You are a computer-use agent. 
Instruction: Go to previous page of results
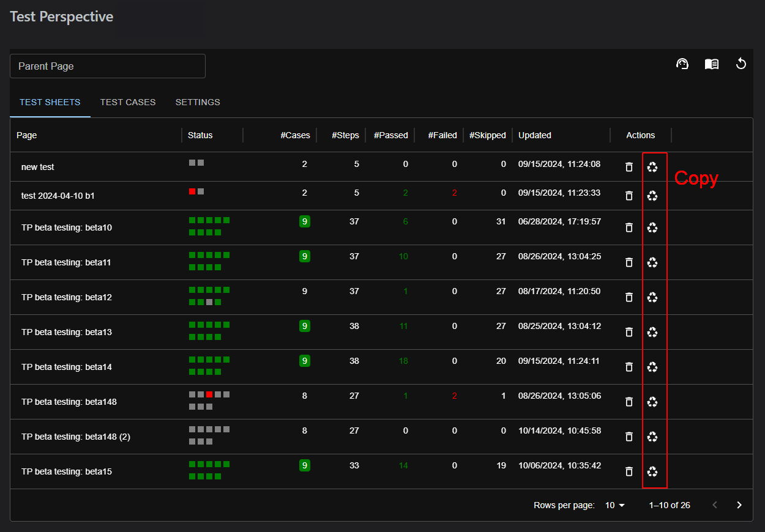click(715, 505)
